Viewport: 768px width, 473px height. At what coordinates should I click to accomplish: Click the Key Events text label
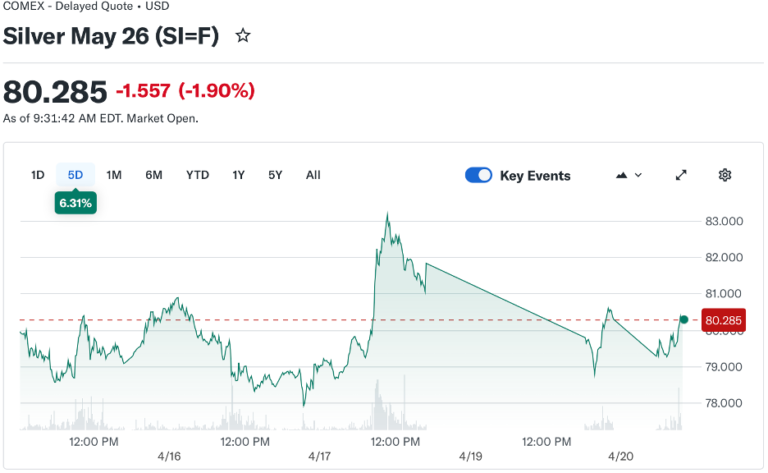[x=535, y=175]
